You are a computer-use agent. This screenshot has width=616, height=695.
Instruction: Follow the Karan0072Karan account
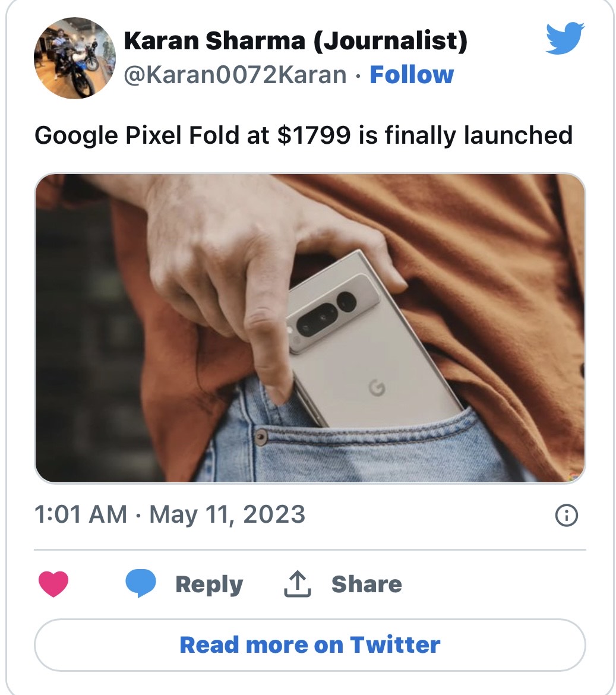[x=411, y=75]
